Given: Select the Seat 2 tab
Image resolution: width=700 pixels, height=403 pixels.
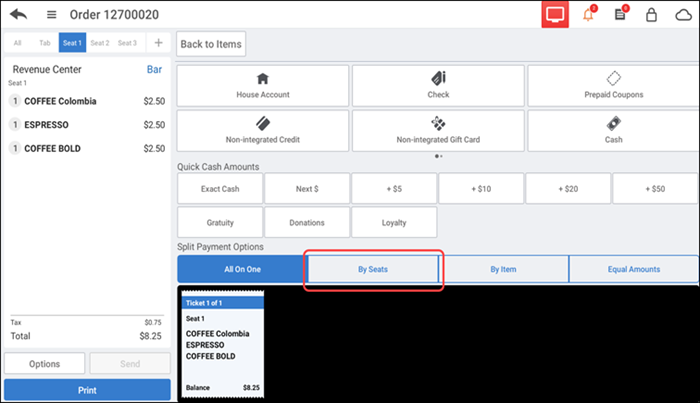Looking at the screenshot, I should tap(100, 43).
